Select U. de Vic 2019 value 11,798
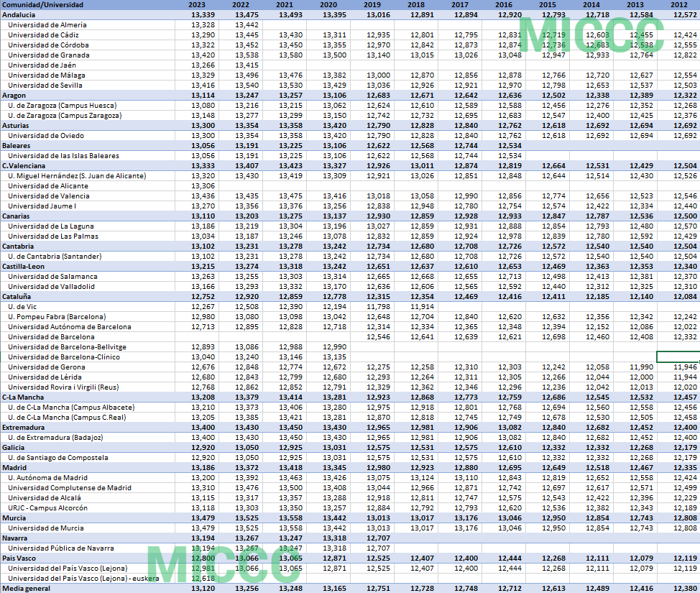Screen dimensions: 700x593 [378, 306]
